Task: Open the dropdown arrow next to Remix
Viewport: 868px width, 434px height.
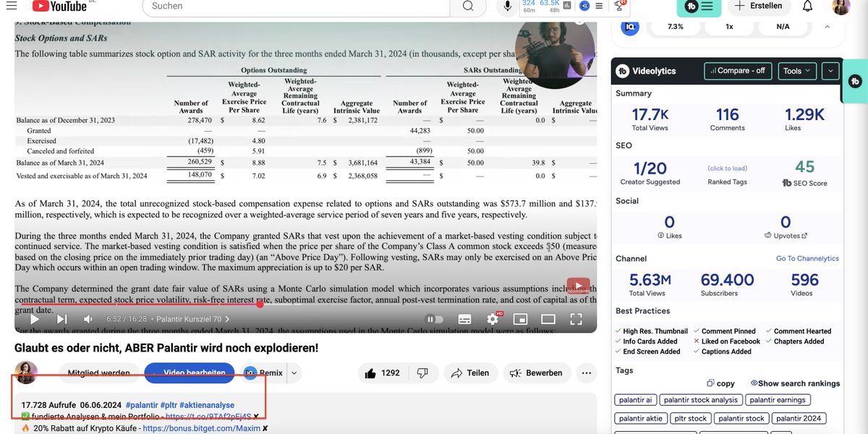Action: tap(294, 373)
